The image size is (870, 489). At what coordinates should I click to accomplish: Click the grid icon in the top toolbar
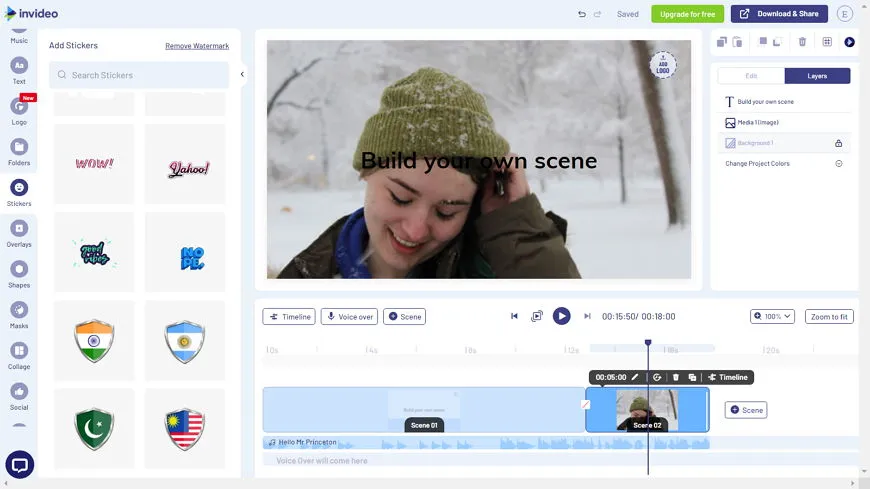click(827, 42)
